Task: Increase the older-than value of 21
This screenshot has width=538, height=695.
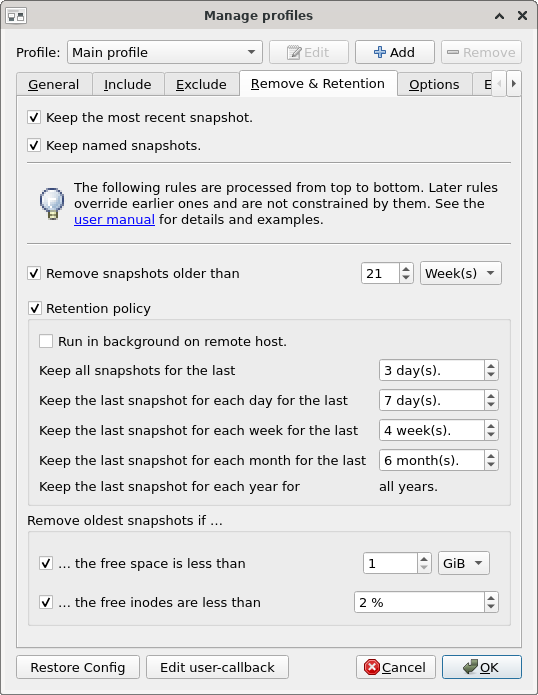Action: 406,269
